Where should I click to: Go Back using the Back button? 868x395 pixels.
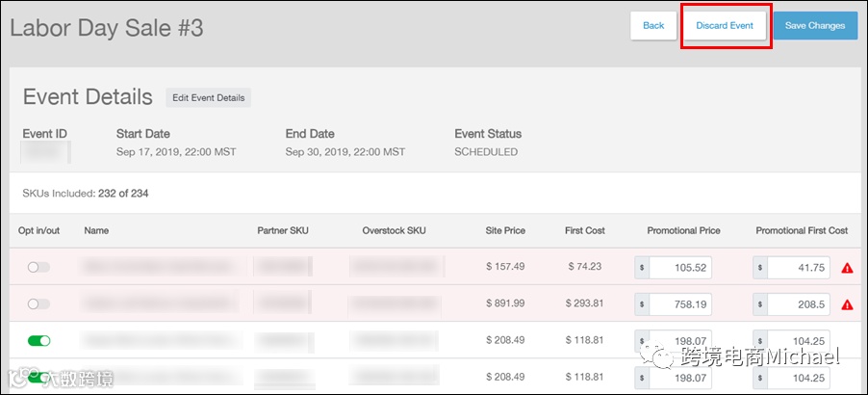coord(653,26)
